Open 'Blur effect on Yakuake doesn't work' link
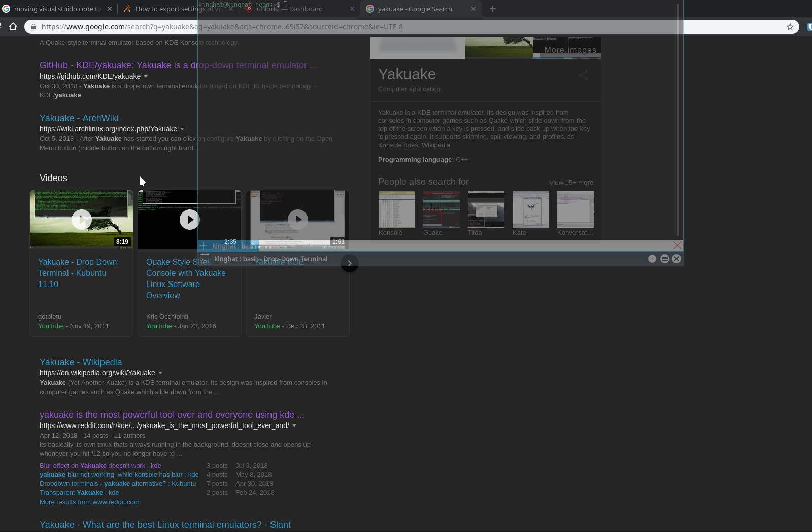Image resolution: width=812 pixels, height=532 pixels. 100,465
